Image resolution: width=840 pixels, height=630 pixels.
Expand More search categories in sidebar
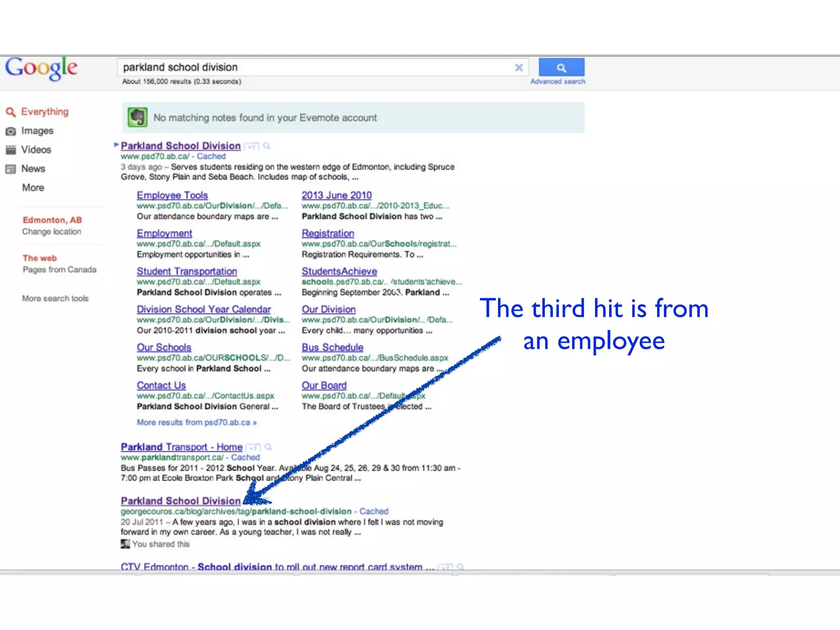tap(33, 188)
